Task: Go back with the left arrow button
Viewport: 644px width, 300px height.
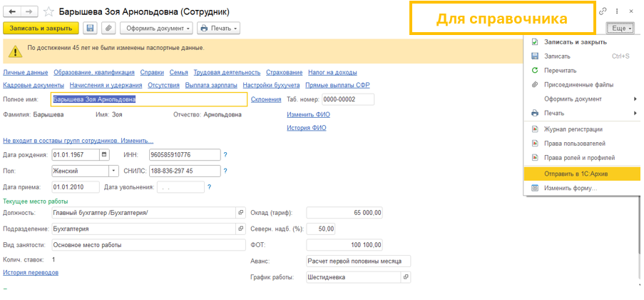Action: (x=12, y=11)
